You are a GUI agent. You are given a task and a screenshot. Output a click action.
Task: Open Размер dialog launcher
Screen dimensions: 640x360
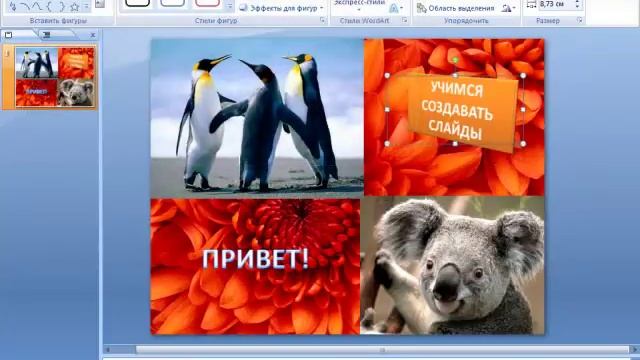[x=580, y=20]
